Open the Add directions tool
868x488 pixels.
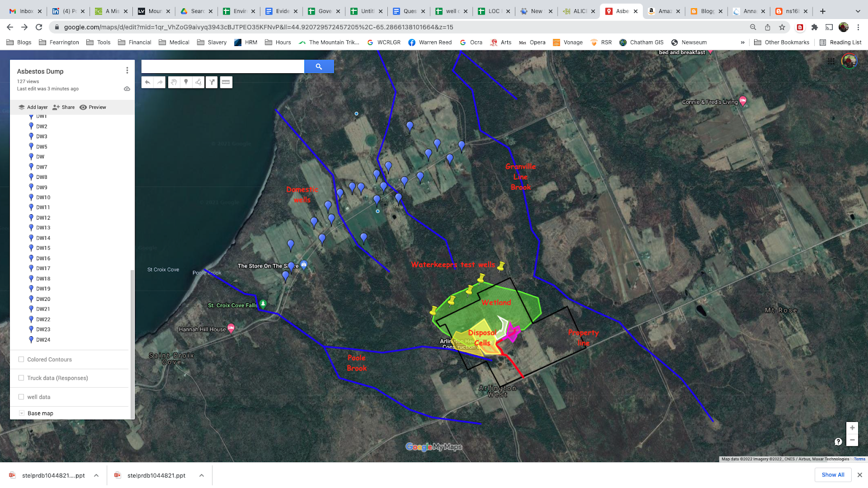212,82
